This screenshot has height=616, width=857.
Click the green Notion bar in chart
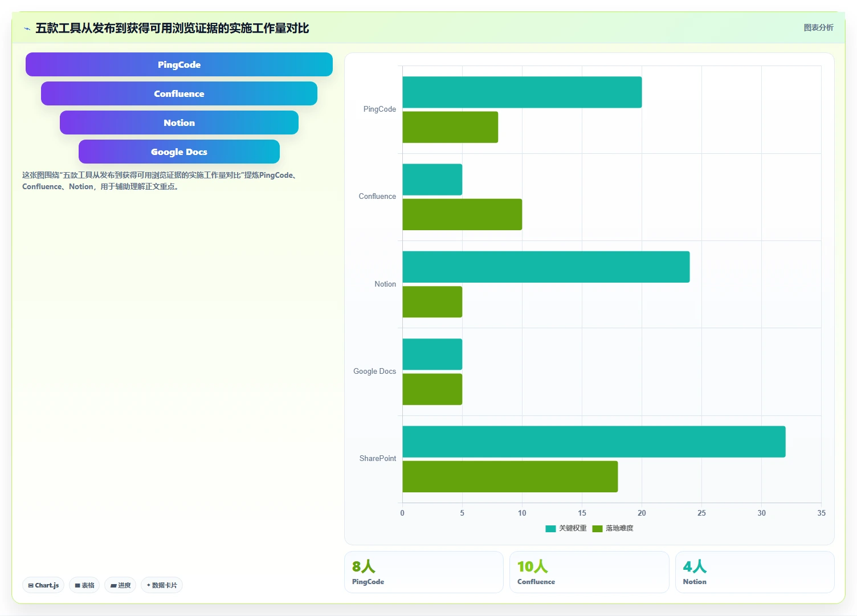coord(432,302)
